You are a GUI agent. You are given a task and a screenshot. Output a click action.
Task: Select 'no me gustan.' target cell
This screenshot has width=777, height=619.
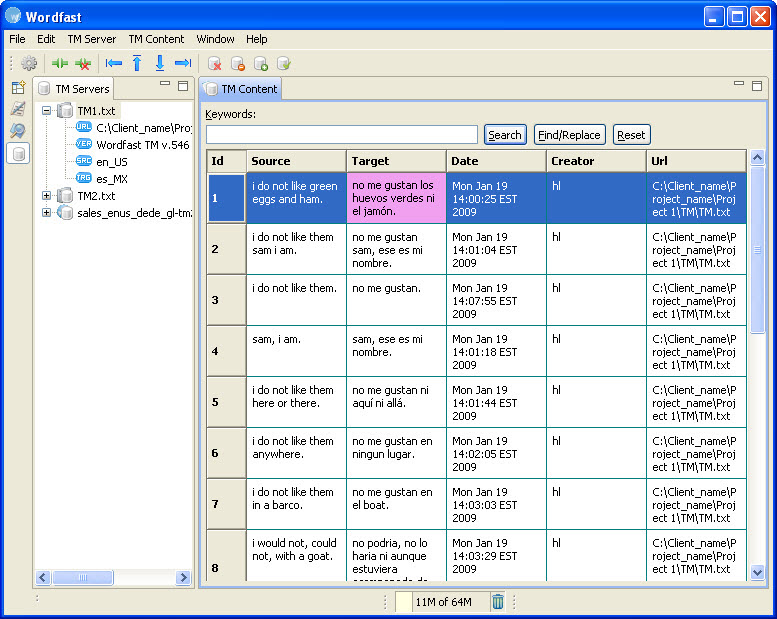tap(396, 300)
